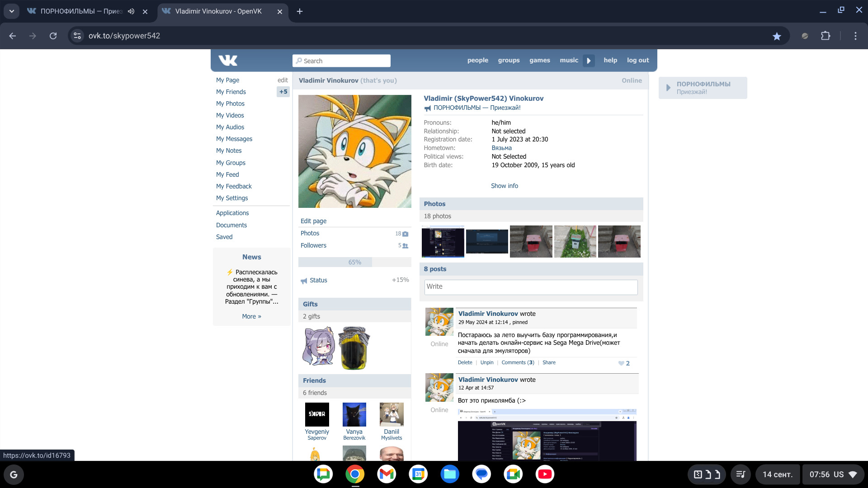Click the VK logo in header
The image size is (868, 488).
point(228,60)
